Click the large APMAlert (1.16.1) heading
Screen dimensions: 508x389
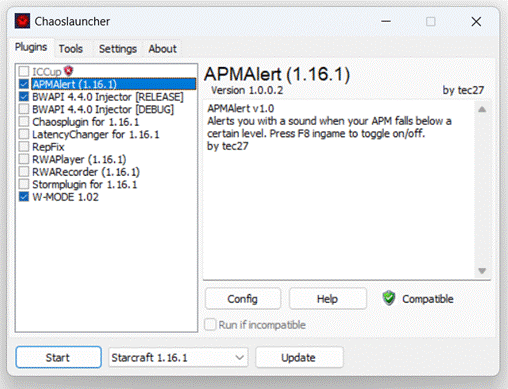(277, 74)
